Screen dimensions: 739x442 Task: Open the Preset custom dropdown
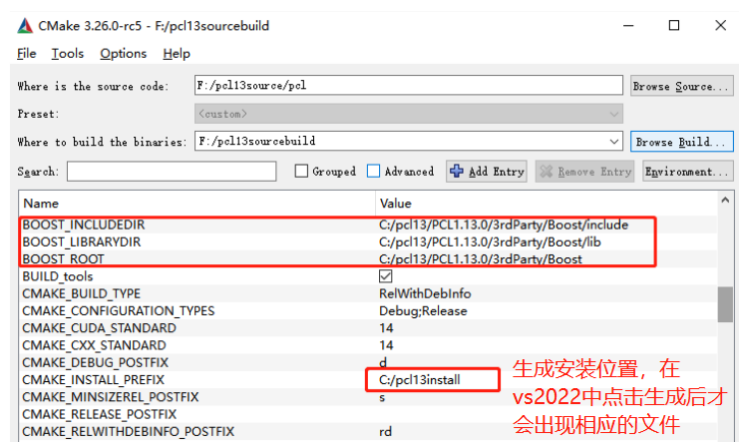point(409,114)
